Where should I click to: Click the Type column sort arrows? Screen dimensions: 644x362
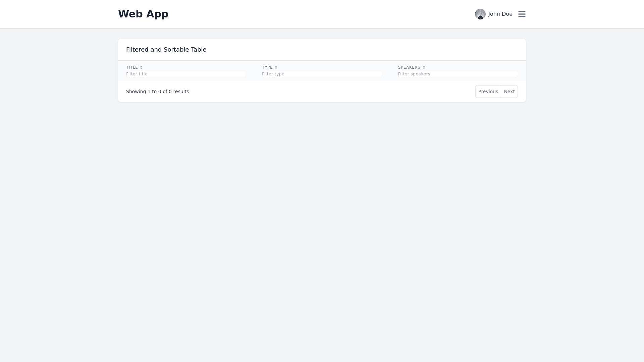[x=276, y=67]
